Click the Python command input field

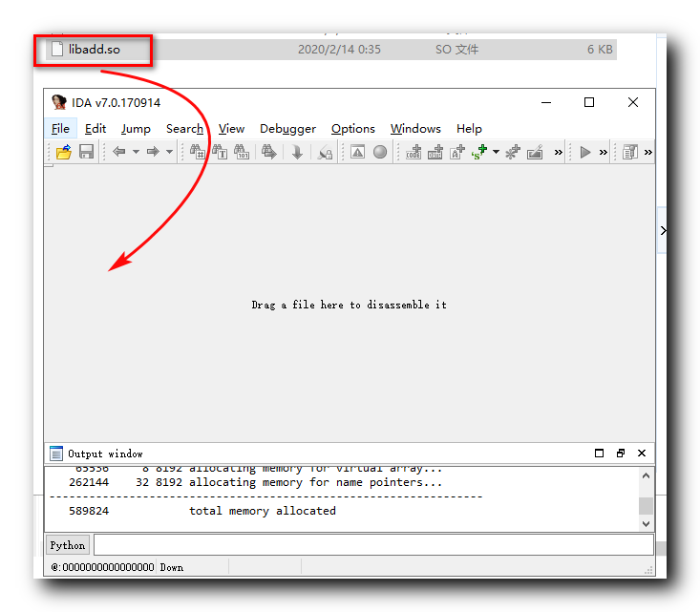(x=373, y=545)
